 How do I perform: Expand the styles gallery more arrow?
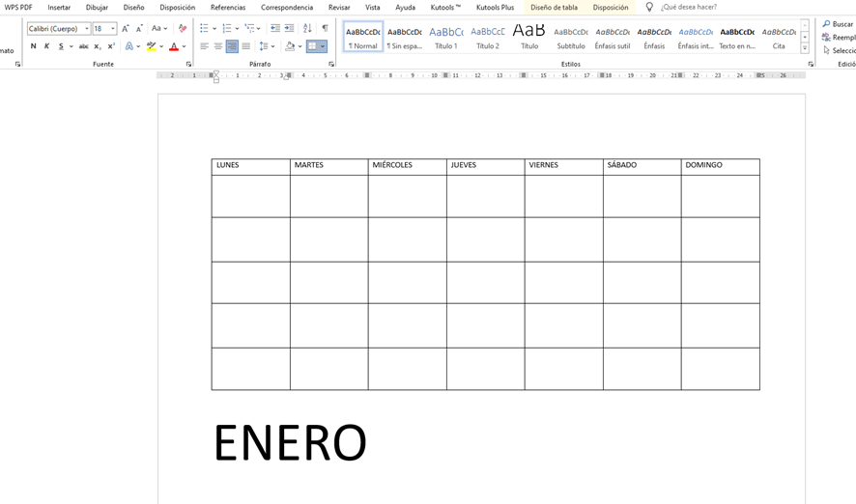(805, 48)
